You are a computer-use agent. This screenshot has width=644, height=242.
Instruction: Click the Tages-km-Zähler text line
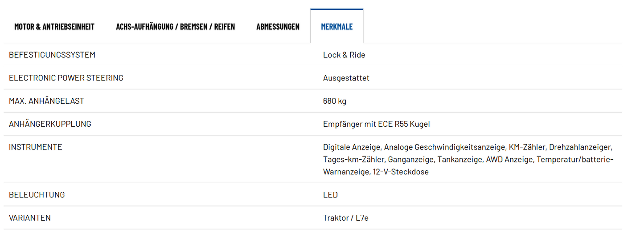(x=353, y=159)
